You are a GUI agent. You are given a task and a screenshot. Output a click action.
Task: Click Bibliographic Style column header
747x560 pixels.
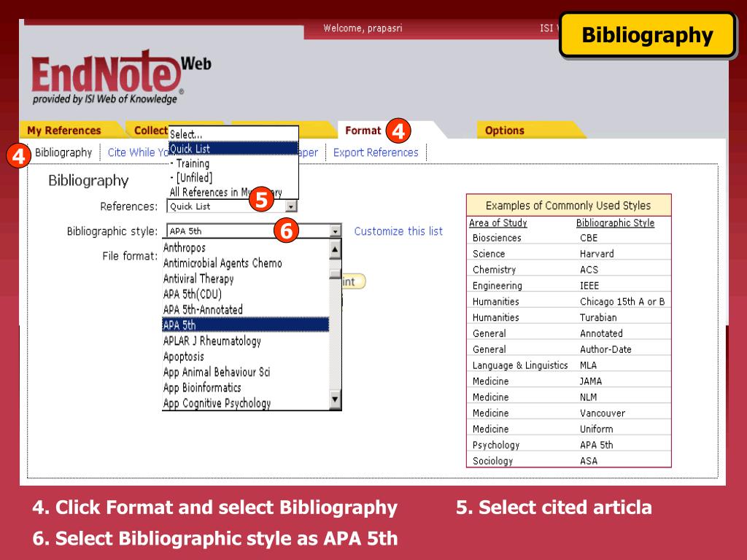615,222
